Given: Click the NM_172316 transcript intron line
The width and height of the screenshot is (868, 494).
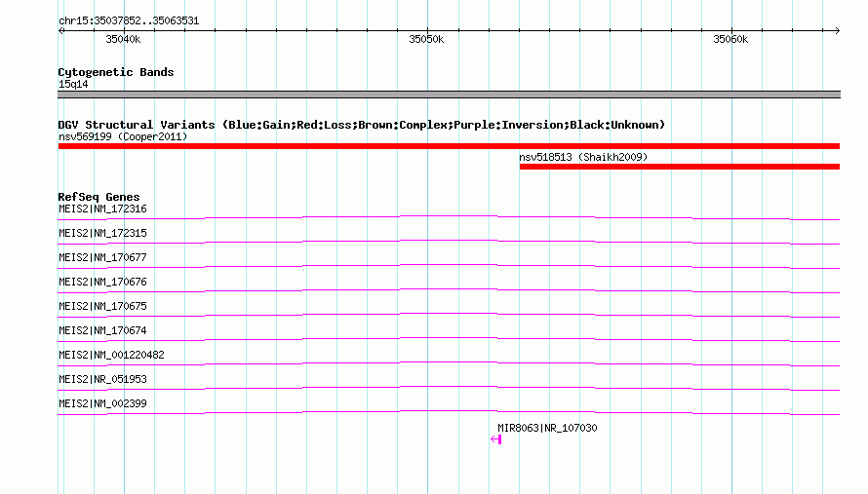Looking at the screenshot, I should 449,217.
